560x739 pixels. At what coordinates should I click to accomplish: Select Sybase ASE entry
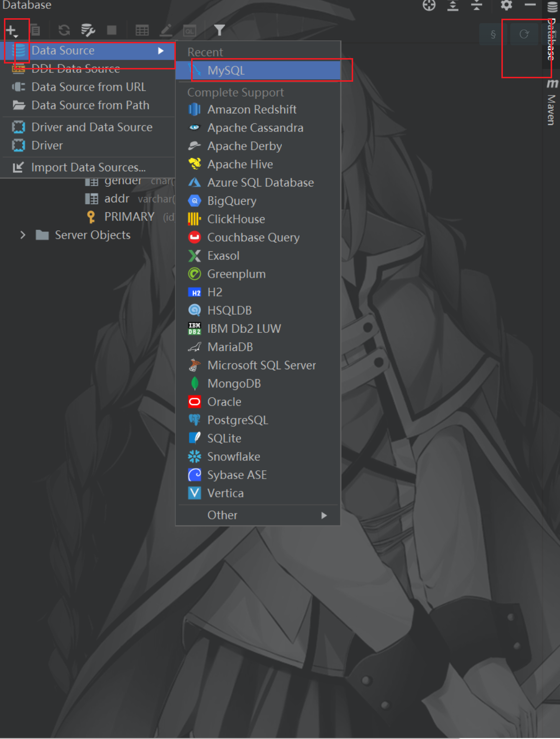pyautogui.click(x=258, y=475)
